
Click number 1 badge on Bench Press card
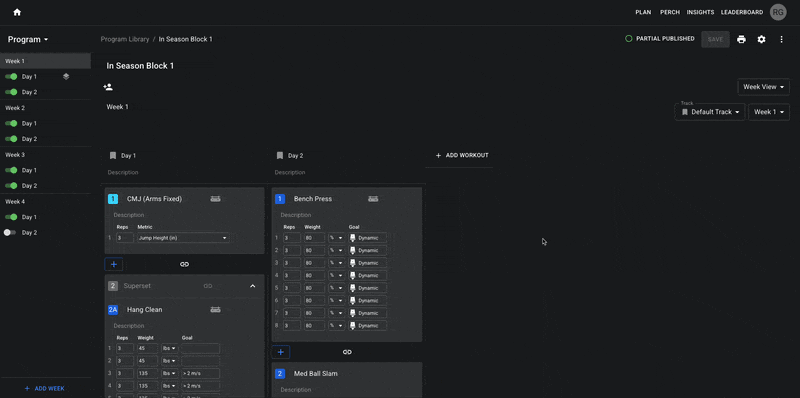pos(280,199)
